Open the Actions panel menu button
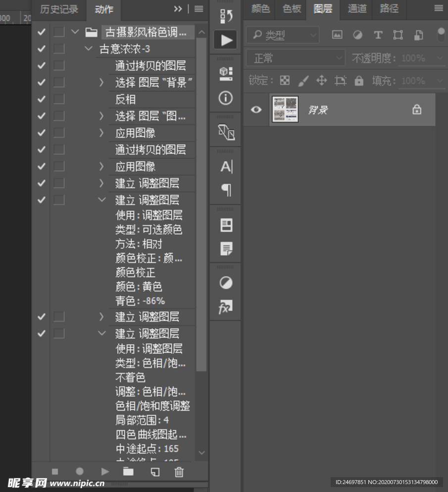 point(198,8)
